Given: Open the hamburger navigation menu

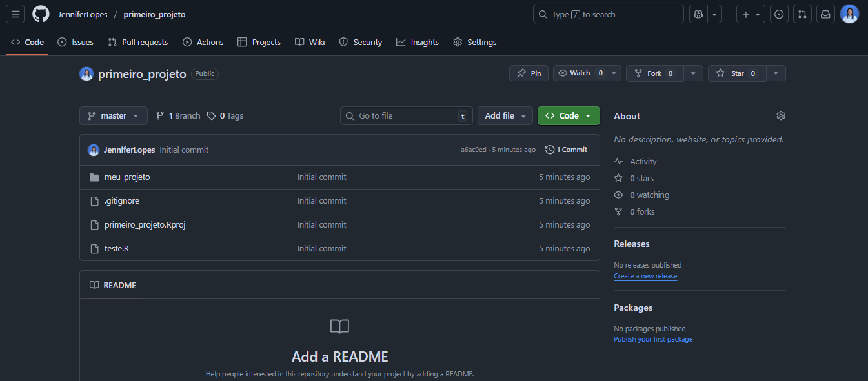Looking at the screenshot, I should tap(16, 14).
